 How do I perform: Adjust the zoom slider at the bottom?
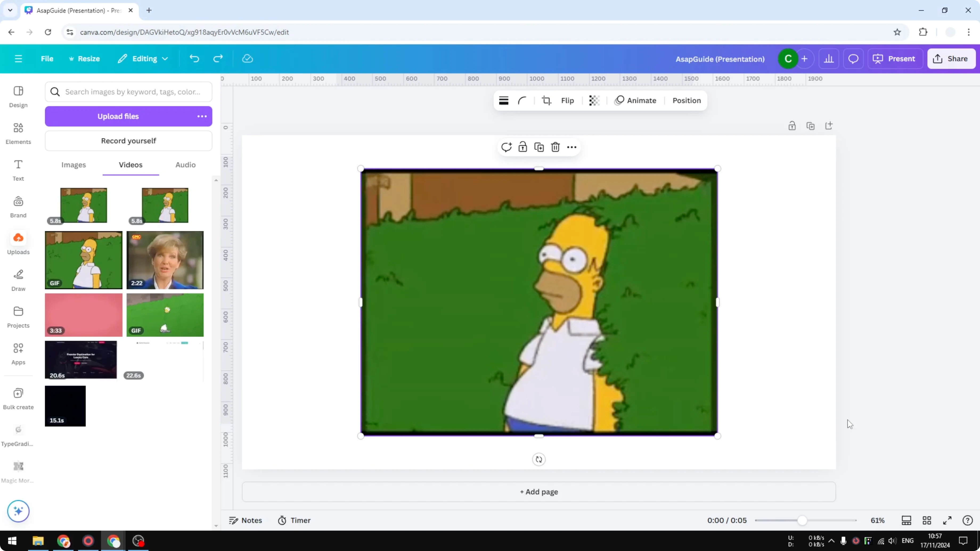803,520
